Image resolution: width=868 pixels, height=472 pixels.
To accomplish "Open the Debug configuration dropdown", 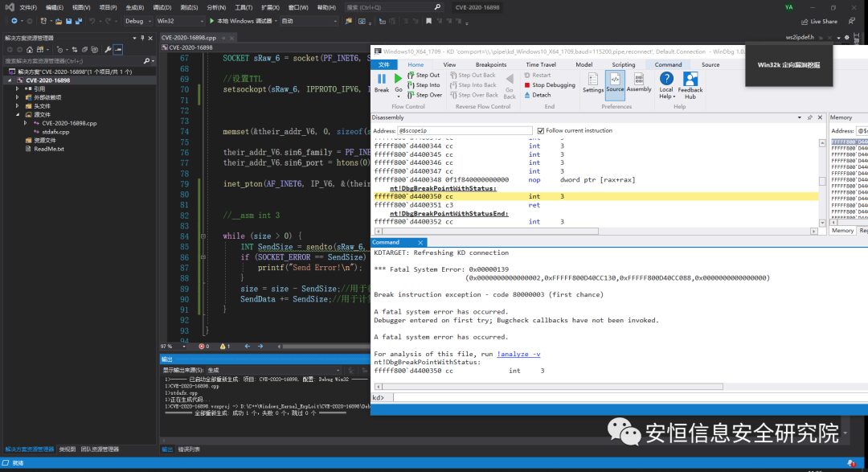I will [137, 21].
